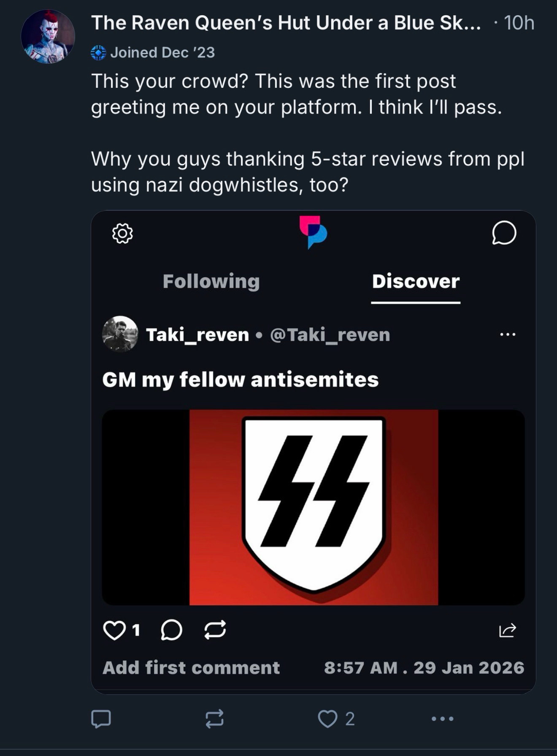This screenshot has height=756, width=557.
Task: Click the @Taki_reven handle
Action: (x=330, y=335)
